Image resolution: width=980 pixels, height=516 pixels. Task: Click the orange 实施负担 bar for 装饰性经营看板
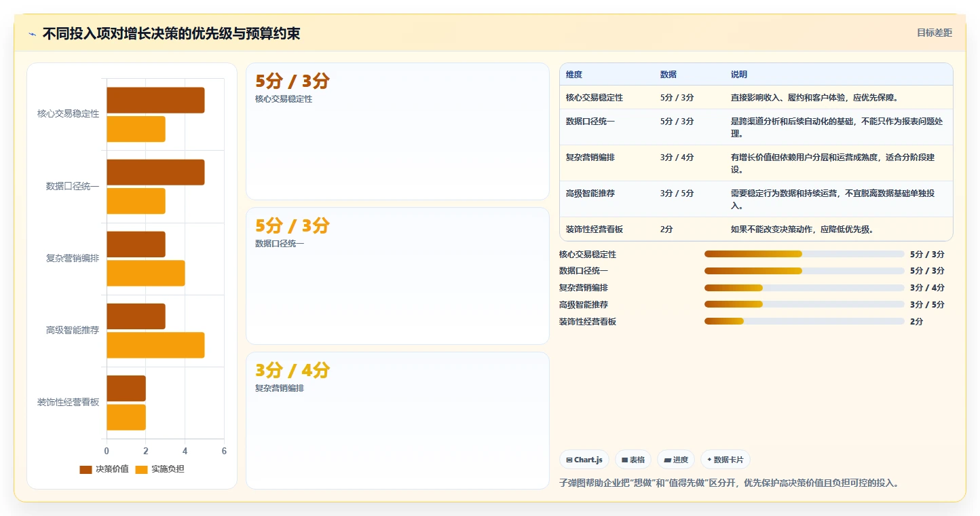click(x=126, y=417)
